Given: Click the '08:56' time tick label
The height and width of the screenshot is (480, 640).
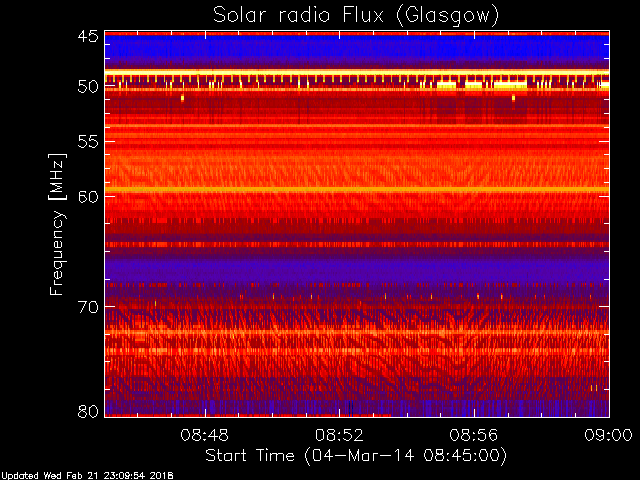Looking at the screenshot, I should click(x=474, y=435).
